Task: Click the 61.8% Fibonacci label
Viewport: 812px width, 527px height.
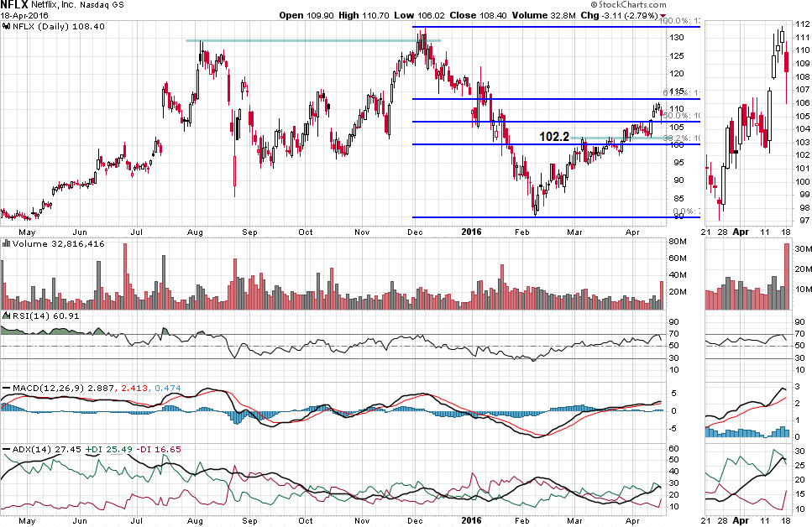Action: point(682,92)
